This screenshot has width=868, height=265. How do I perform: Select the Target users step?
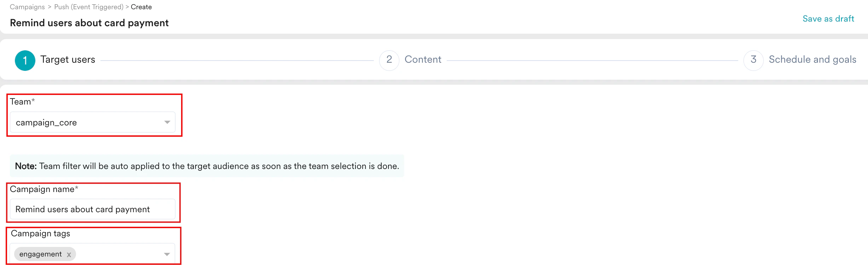(x=68, y=60)
